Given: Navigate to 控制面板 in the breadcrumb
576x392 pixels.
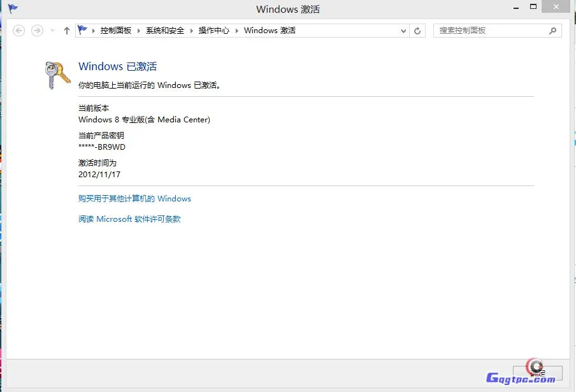Looking at the screenshot, I should [x=115, y=31].
